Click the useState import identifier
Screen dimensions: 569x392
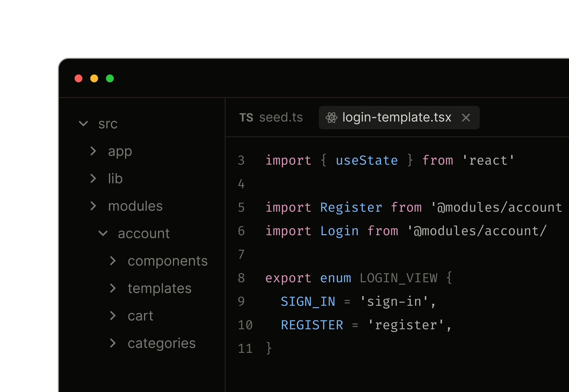coord(367,161)
